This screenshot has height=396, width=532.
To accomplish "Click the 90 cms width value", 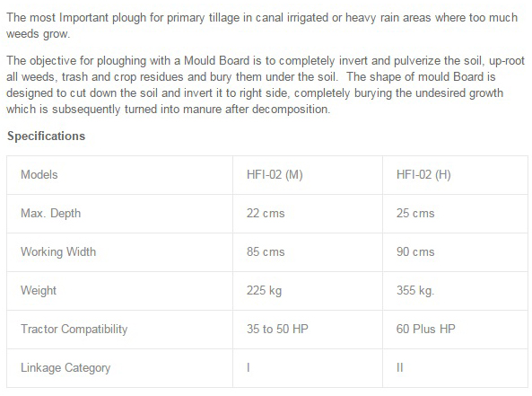I will click(x=415, y=252).
